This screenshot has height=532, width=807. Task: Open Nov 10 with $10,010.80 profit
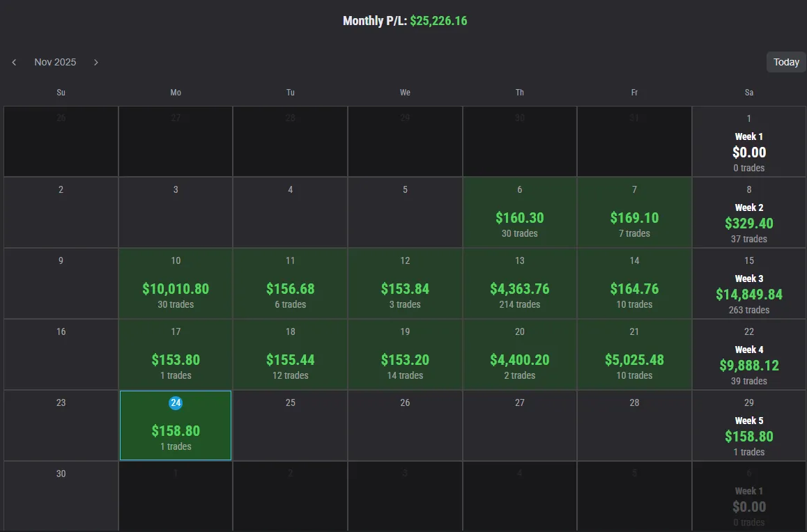[176, 283]
